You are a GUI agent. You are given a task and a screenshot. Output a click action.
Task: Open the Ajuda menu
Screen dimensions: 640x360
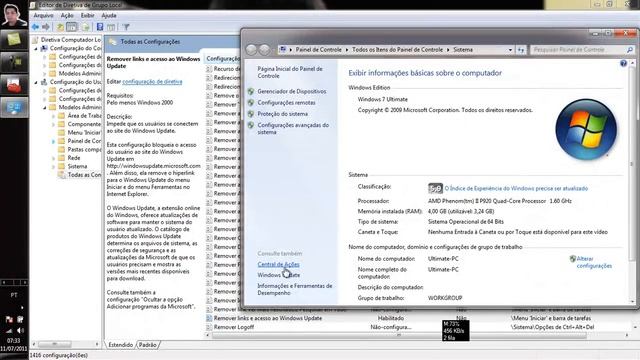[x=109, y=16]
